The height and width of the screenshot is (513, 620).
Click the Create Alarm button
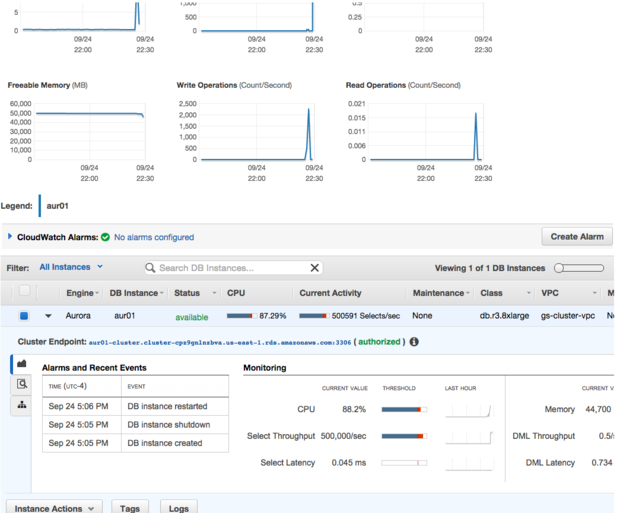[x=577, y=237]
